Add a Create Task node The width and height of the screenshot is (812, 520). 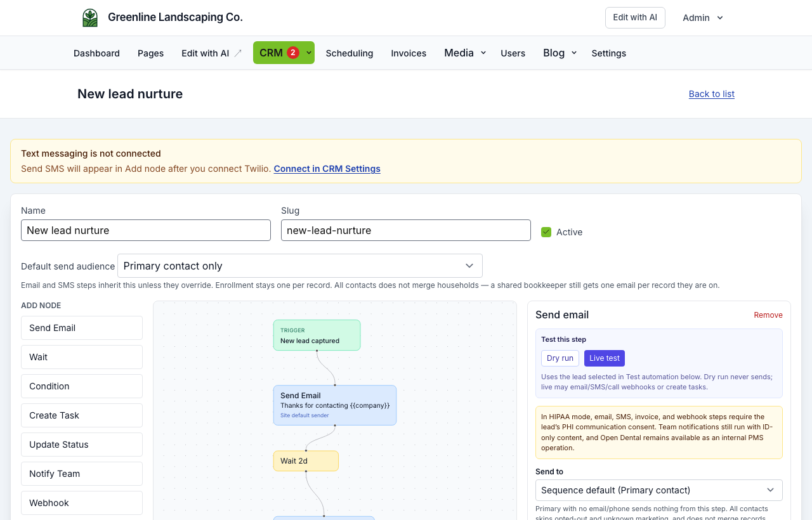[x=82, y=415]
